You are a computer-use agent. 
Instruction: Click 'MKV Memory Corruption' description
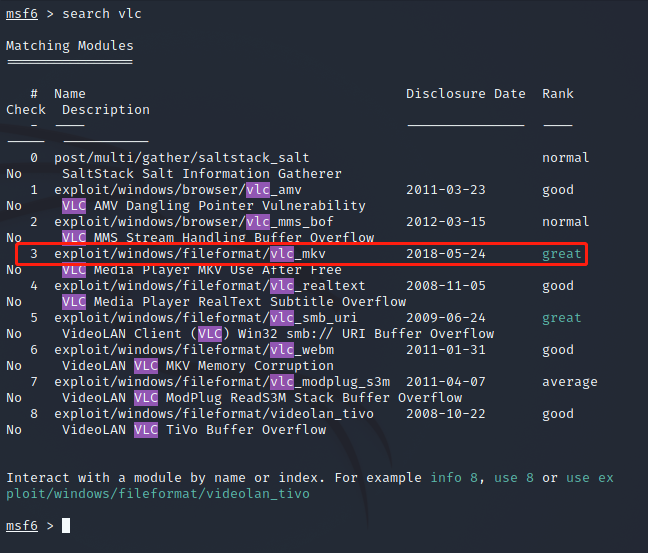tap(250, 366)
